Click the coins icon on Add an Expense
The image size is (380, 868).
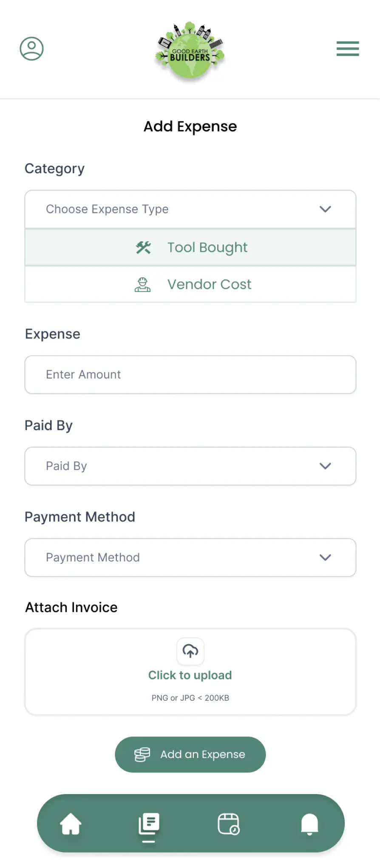(142, 755)
